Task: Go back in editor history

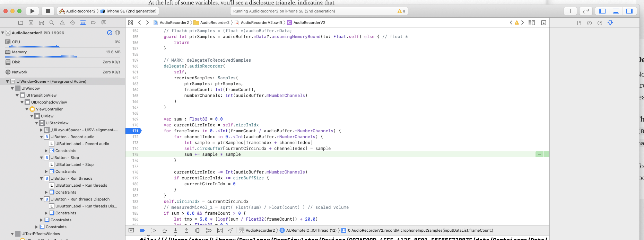Action: pyautogui.click(x=140, y=23)
